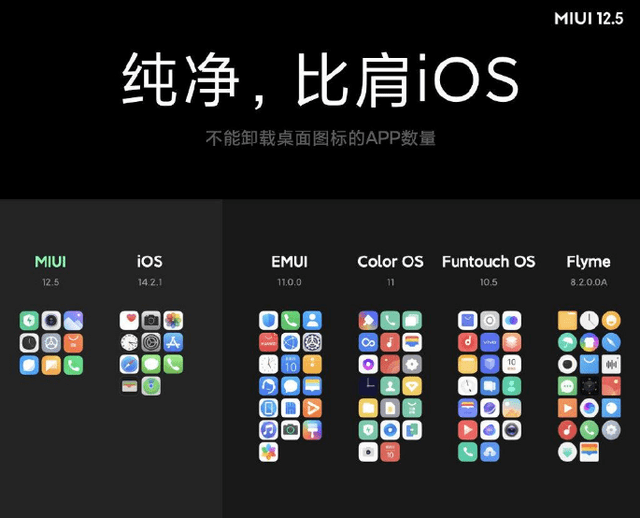Open the purple Gallery icon under MIUI
Image resolution: width=640 pixels, height=518 pixels.
coord(73,320)
